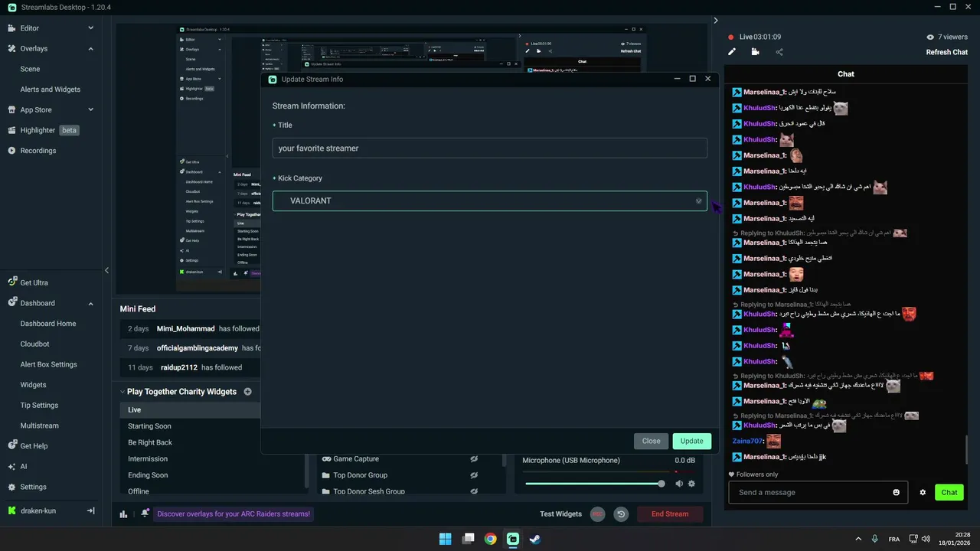Image resolution: width=980 pixels, height=551 pixels.
Task: Open Multistream in the sidebar
Action: (39, 425)
